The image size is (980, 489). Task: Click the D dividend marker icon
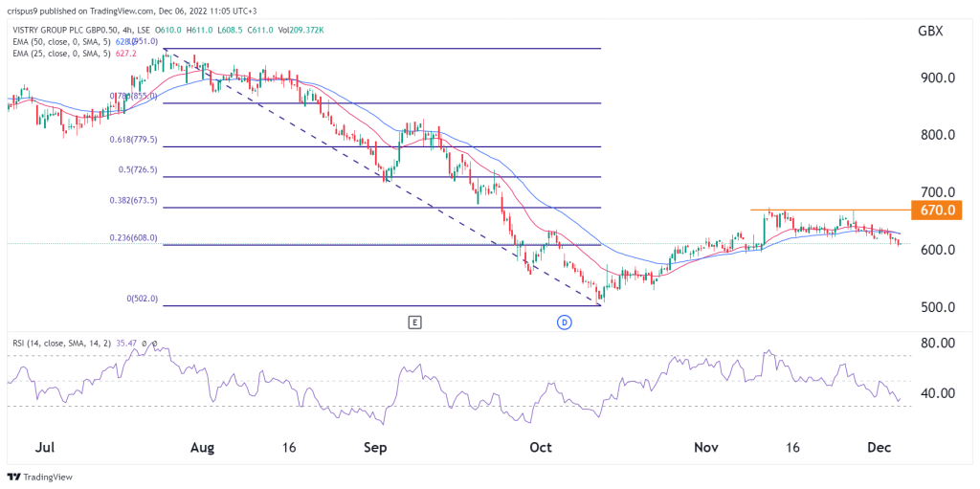pyautogui.click(x=563, y=322)
